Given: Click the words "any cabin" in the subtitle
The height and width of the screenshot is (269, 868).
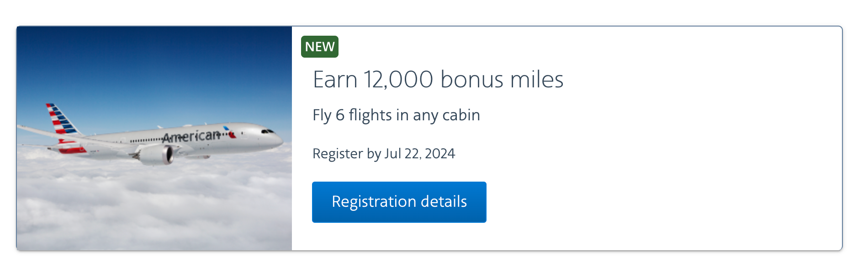Looking at the screenshot, I should point(446,115).
